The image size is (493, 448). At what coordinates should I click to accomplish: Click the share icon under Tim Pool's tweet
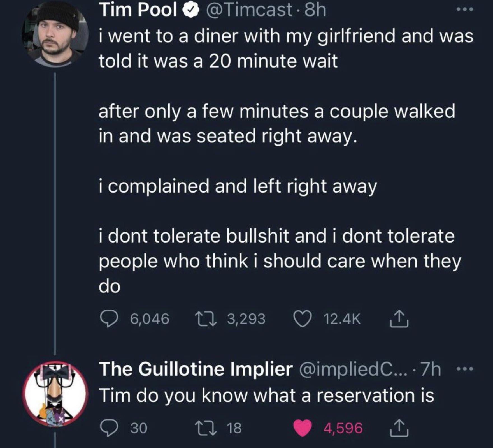399,319
